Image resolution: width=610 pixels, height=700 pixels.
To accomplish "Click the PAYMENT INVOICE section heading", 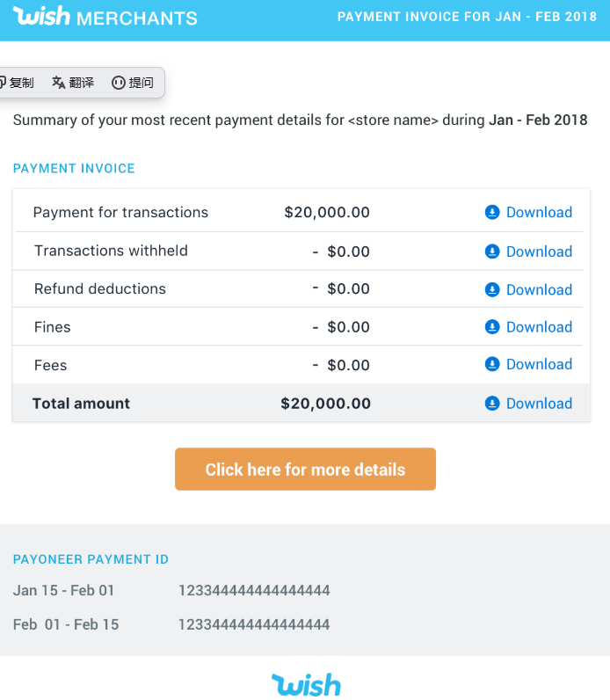I will (74, 168).
